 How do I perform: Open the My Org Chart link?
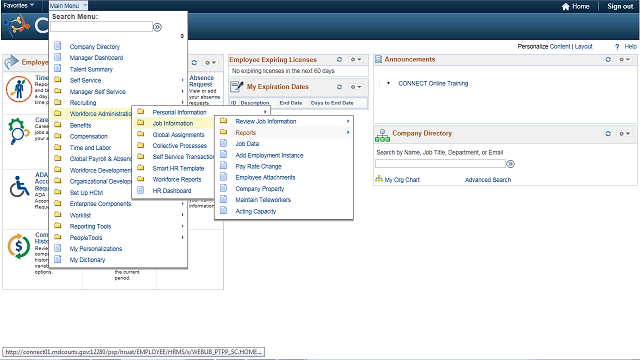click(402, 180)
